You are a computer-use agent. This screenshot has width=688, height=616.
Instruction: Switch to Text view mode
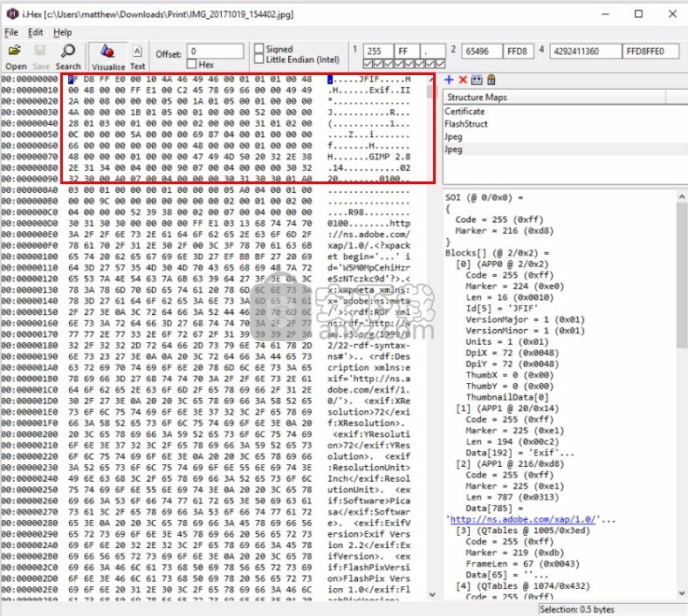pyautogui.click(x=137, y=57)
